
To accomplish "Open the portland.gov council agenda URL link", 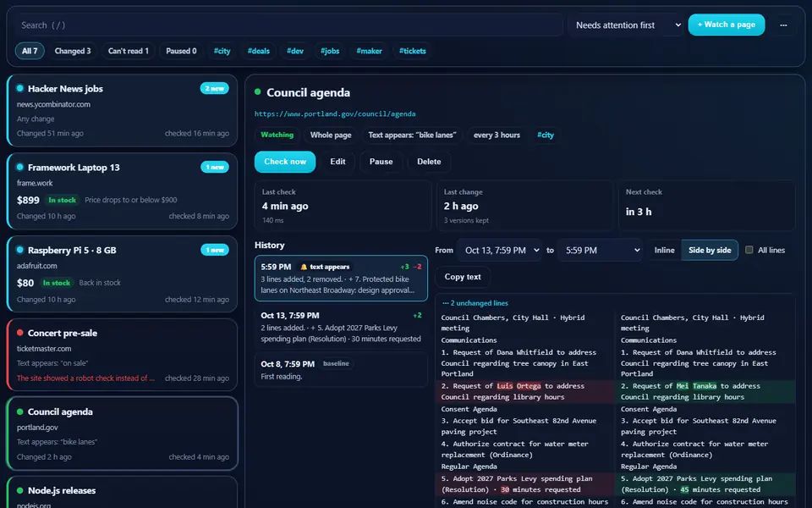I will click(x=335, y=114).
